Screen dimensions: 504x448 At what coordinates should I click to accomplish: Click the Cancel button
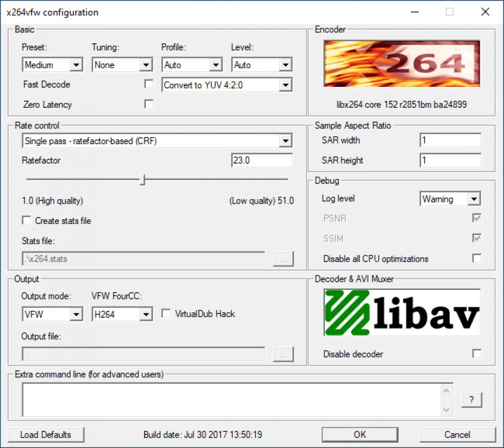[x=457, y=435]
